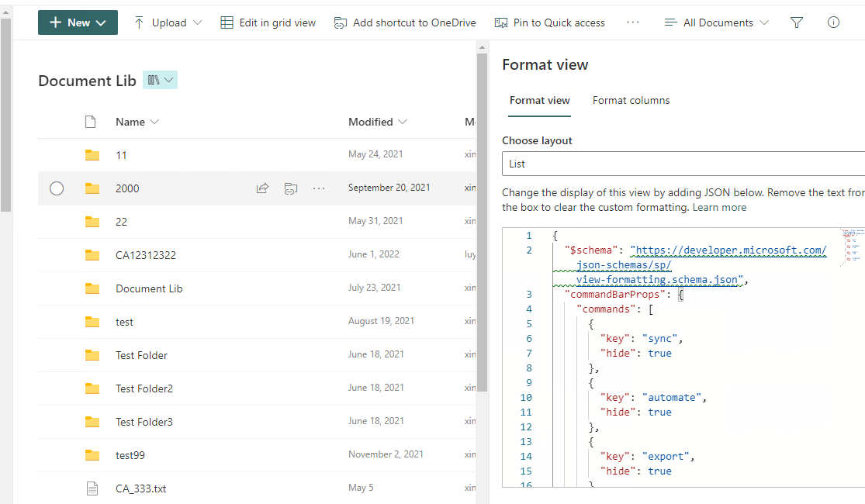Open the All Documents view switcher
The width and height of the screenshot is (865, 504).
(717, 22)
